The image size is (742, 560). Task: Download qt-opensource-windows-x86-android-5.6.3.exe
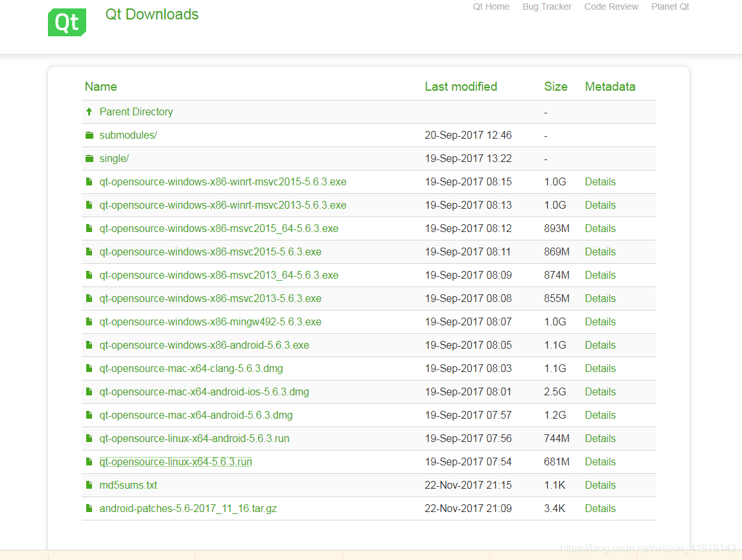coord(204,345)
